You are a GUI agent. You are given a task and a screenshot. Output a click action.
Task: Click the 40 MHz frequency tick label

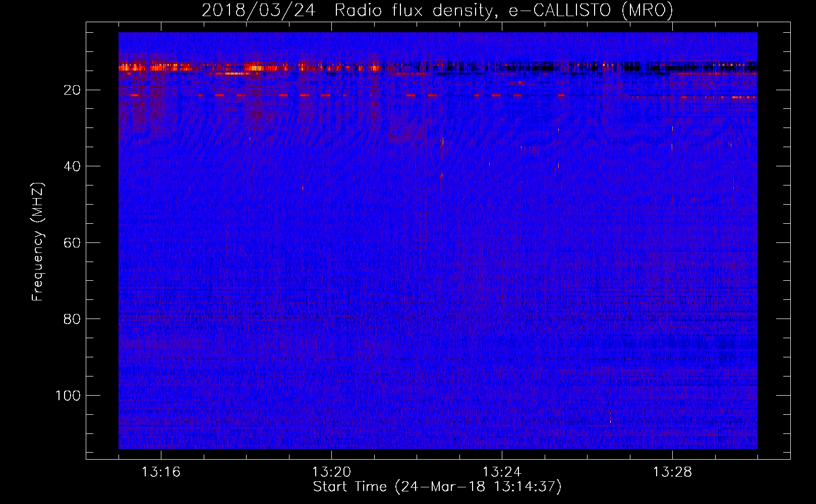coord(72,166)
